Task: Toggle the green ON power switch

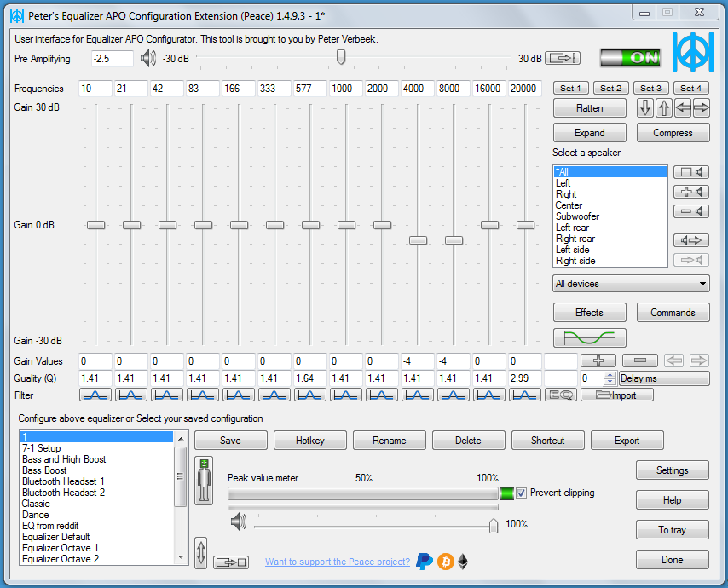Action: coord(630,58)
